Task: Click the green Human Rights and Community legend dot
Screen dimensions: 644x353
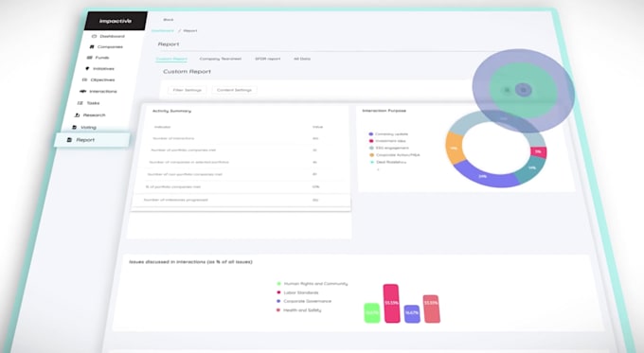Action: click(x=278, y=284)
